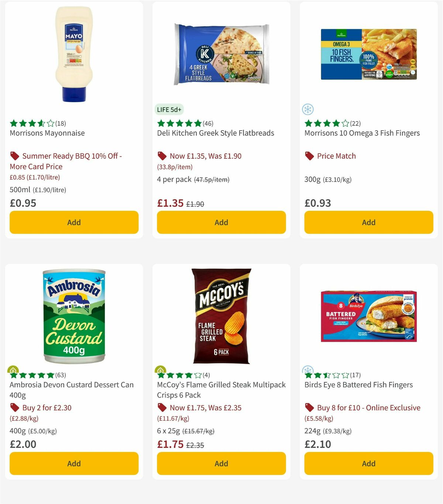Click the Buy 8 for £10 Online Exclusive offer
The width and height of the screenshot is (443, 504).
368,407
